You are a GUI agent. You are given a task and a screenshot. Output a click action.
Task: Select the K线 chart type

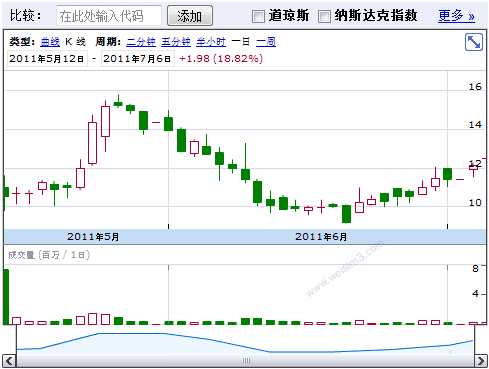tap(75, 42)
